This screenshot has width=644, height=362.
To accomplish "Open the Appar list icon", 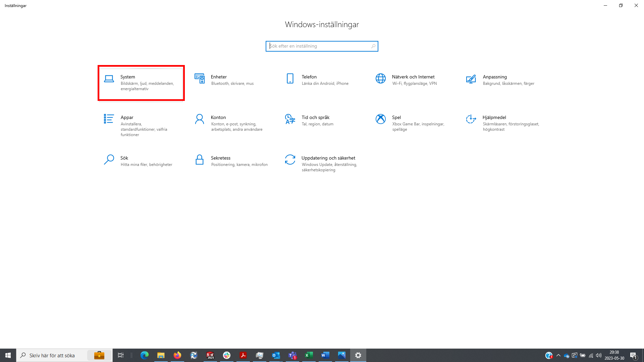I will point(109,119).
